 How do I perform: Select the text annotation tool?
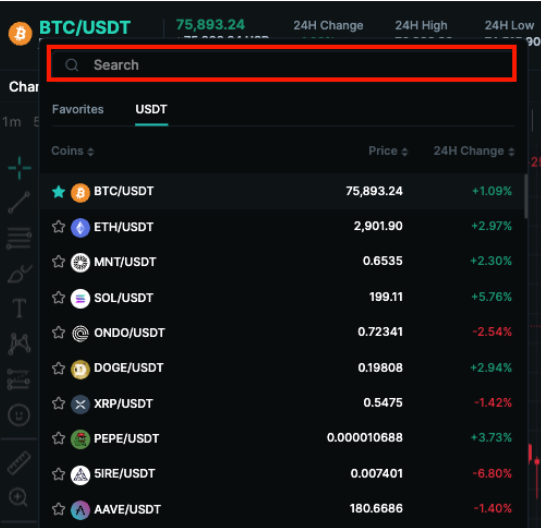tap(19, 308)
